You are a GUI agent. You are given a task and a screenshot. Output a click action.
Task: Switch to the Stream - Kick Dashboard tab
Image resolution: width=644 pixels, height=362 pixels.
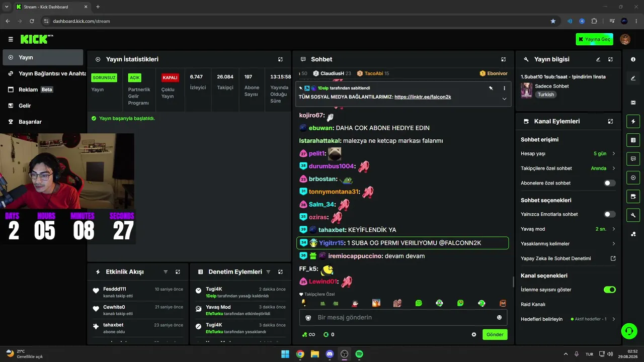[x=51, y=7]
